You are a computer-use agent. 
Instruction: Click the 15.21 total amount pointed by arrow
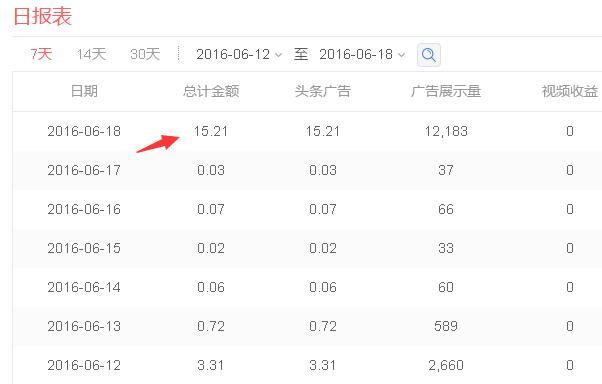point(211,131)
